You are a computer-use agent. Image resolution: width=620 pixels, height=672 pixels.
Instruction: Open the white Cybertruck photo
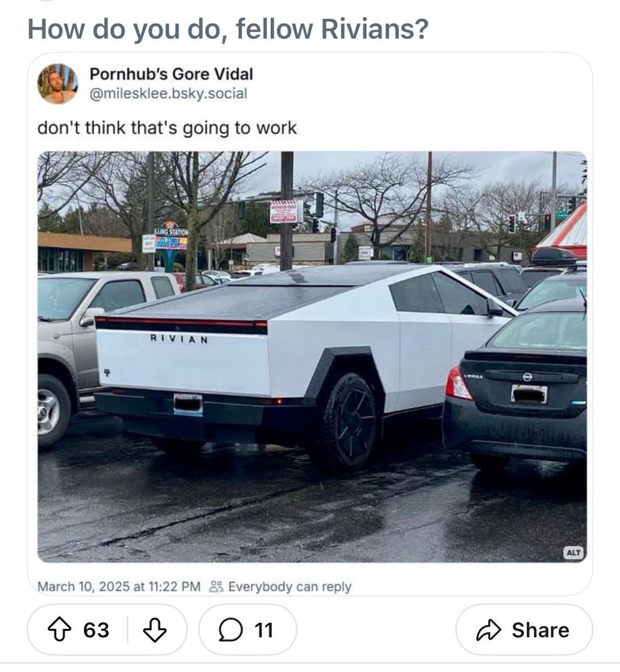(x=312, y=357)
